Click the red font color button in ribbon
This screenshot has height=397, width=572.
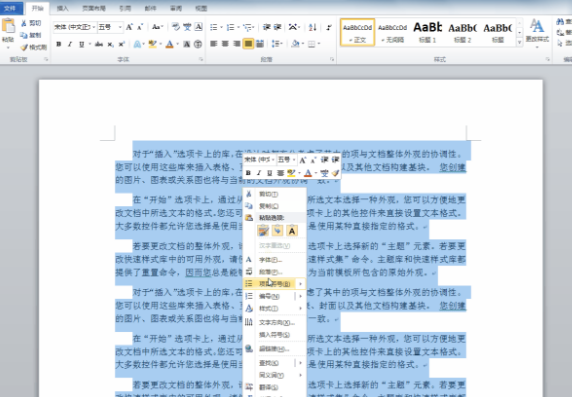(169, 44)
